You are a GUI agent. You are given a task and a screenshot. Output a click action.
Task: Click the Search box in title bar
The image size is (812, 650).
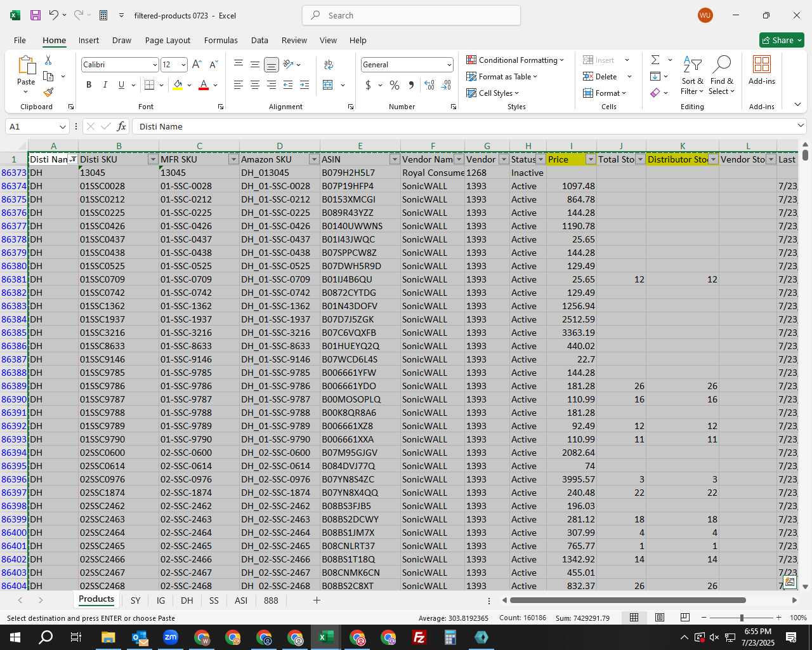tap(411, 15)
